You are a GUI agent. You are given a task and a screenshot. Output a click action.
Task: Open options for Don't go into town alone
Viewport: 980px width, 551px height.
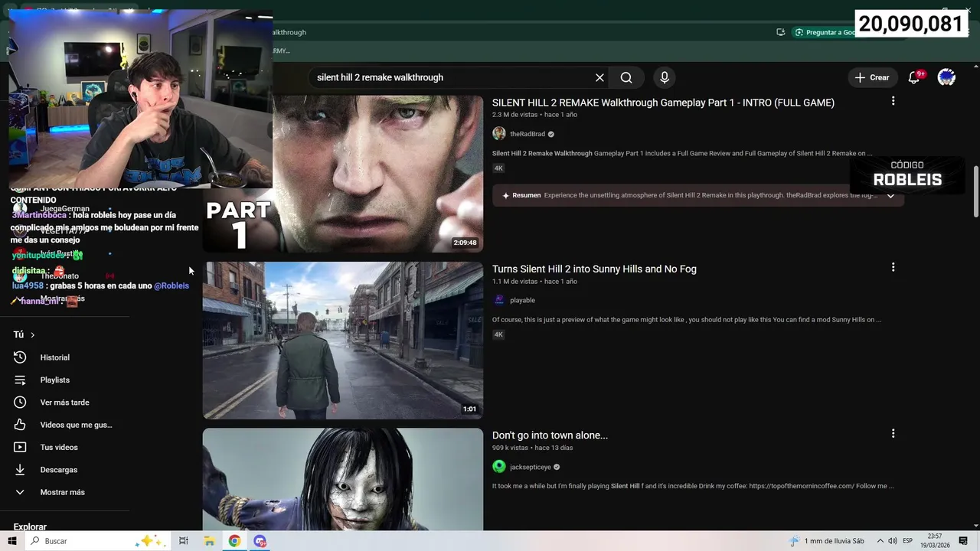pos(893,433)
